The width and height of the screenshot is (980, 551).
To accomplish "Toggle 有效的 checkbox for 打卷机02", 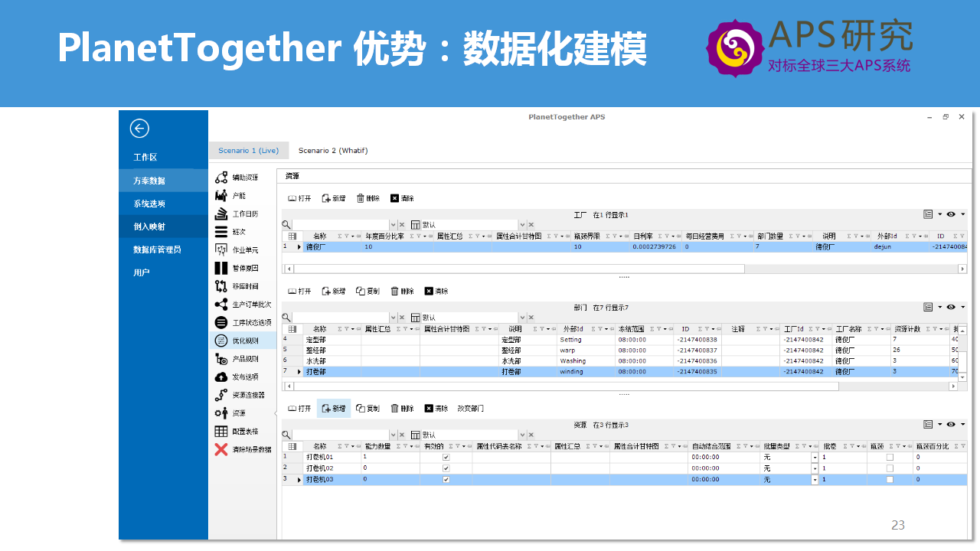I will click(446, 468).
